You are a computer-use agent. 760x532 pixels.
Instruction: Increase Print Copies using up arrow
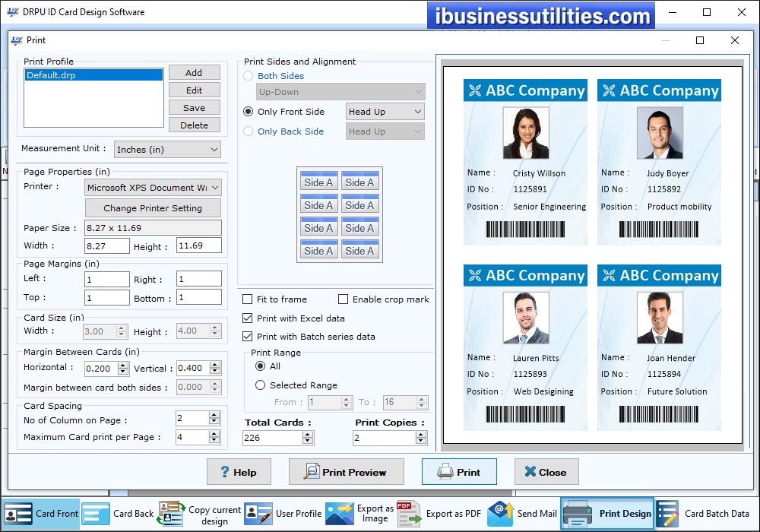(420, 434)
